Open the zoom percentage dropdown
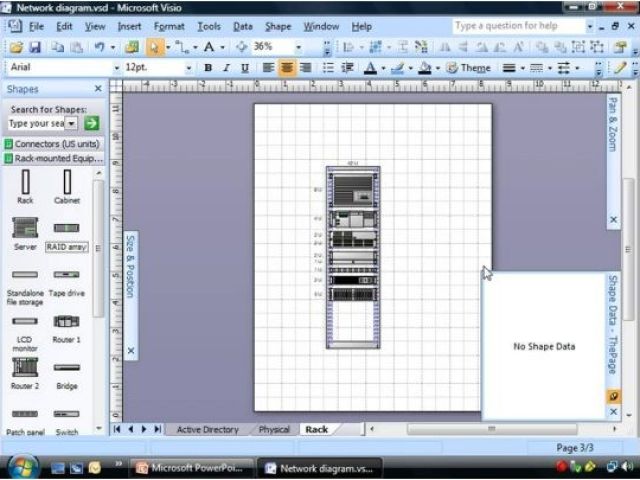This screenshot has height=480, width=640. (x=299, y=47)
